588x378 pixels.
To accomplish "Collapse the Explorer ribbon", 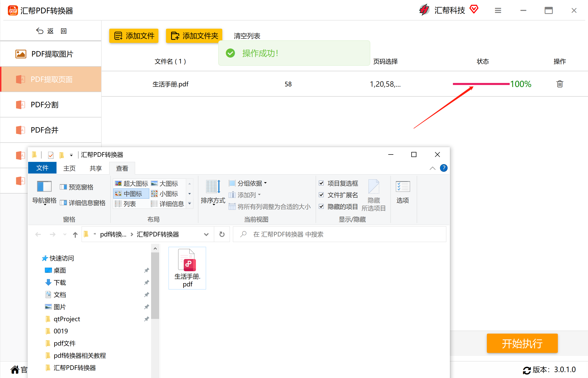I will tap(433, 168).
